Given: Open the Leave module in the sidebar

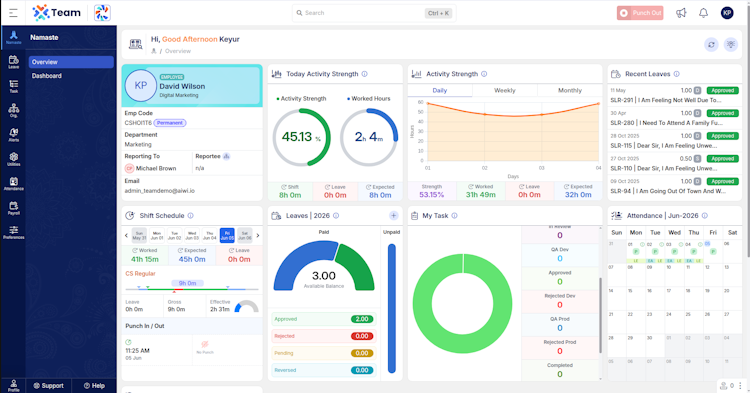Looking at the screenshot, I should [13, 62].
